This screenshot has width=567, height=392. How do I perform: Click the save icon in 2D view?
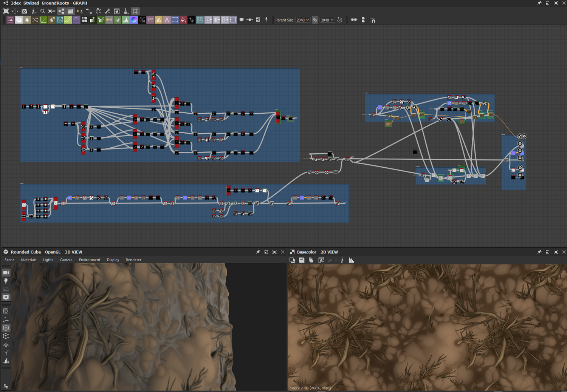(x=302, y=260)
